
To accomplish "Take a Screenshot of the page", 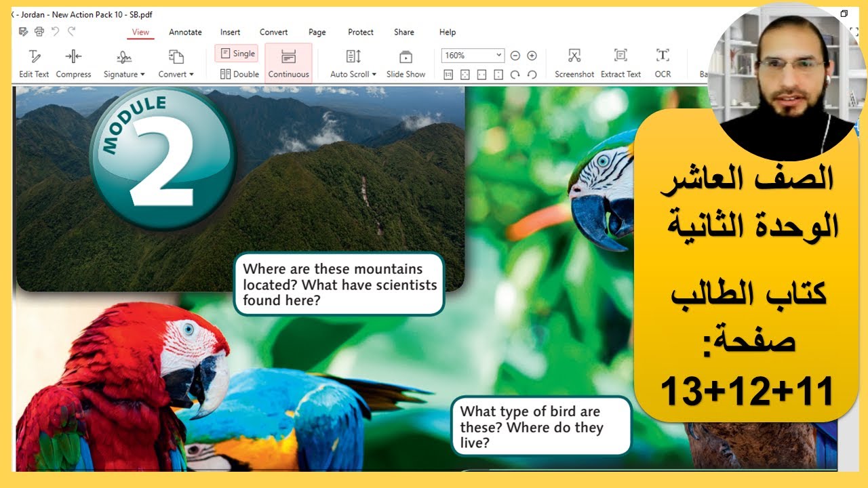I will (x=574, y=64).
